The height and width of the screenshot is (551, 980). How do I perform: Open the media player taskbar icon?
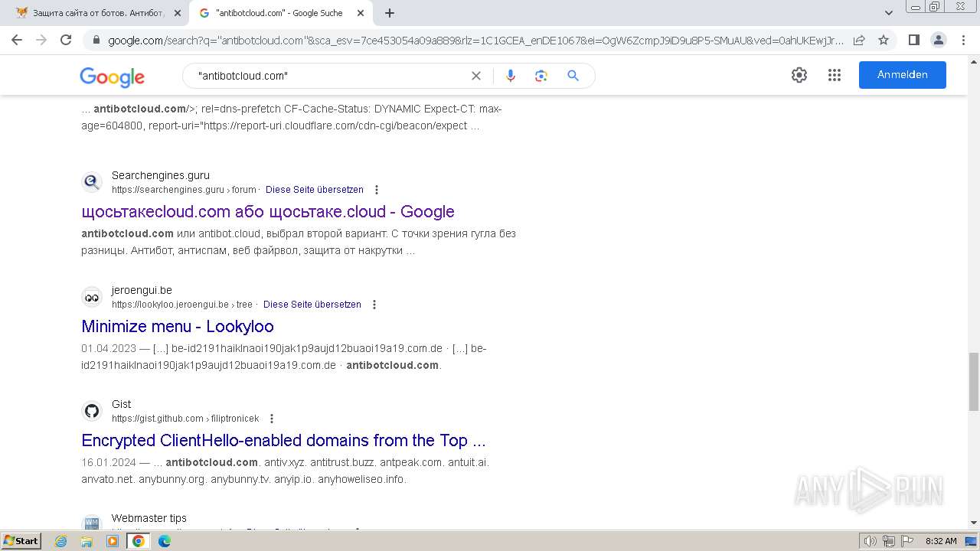pos(113,541)
